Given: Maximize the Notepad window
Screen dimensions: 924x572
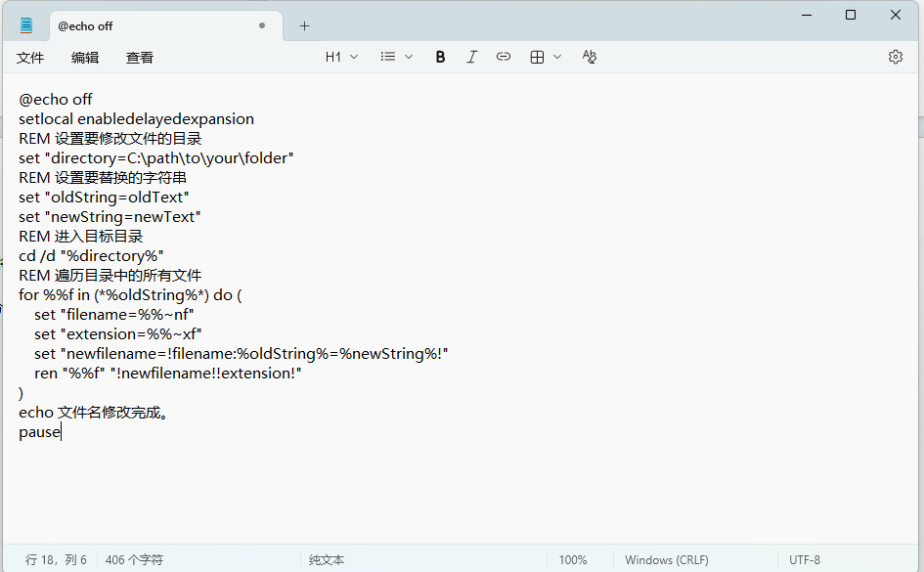Looking at the screenshot, I should [851, 15].
